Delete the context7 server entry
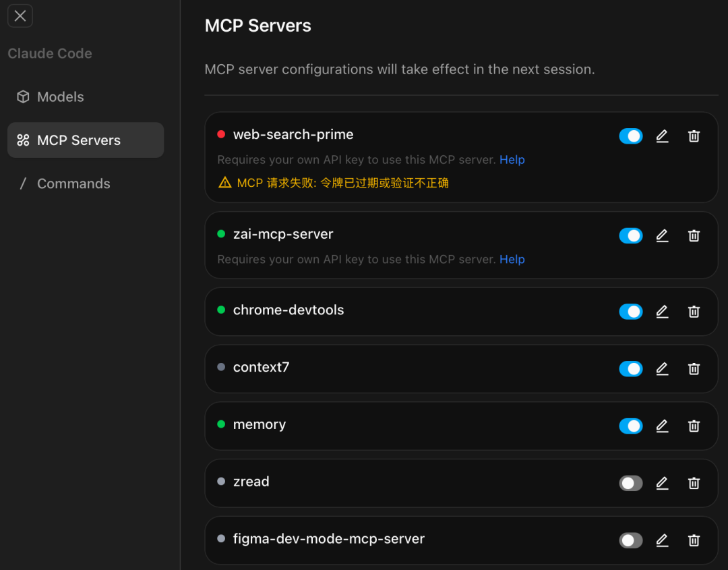Image resolution: width=728 pixels, height=570 pixels. click(694, 369)
